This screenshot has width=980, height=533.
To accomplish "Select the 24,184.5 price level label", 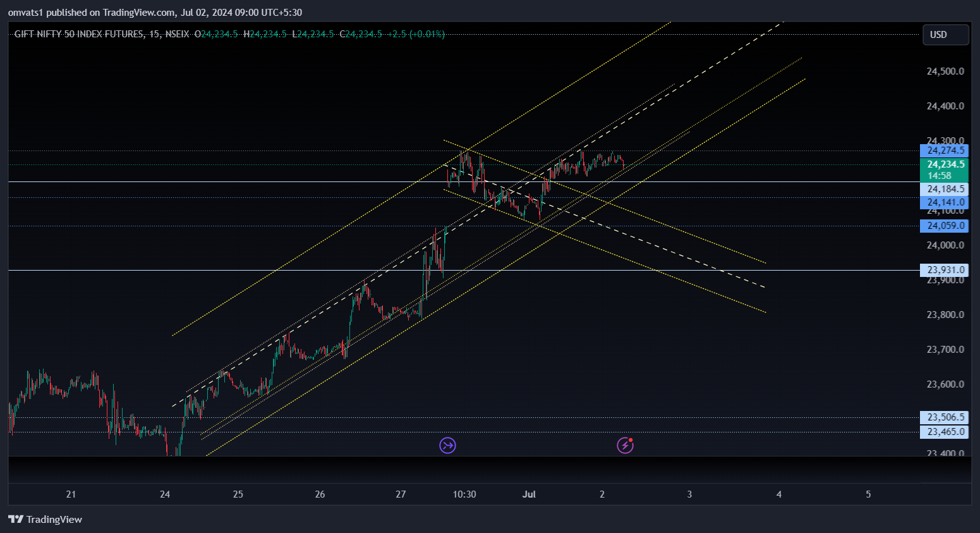I will point(945,189).
